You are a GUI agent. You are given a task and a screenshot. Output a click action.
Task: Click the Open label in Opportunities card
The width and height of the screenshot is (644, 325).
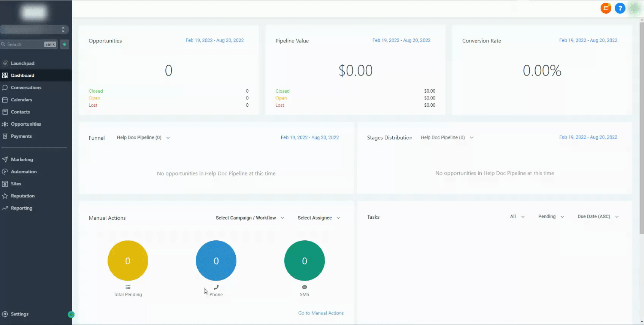tap(94, 98)
